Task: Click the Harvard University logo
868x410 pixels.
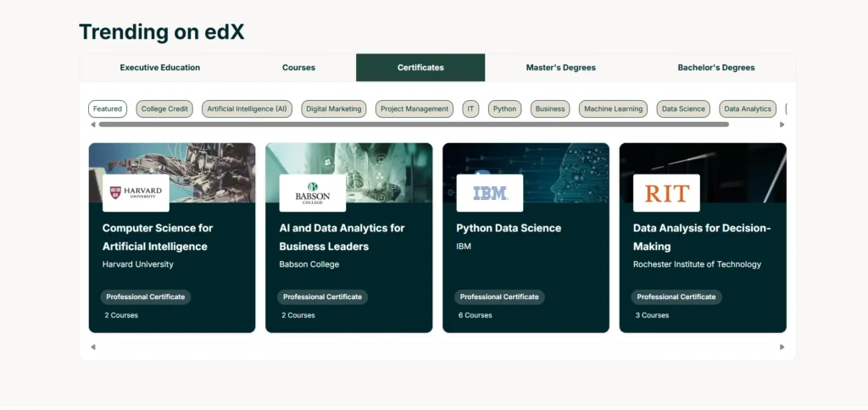Action: tap(136, 193)
